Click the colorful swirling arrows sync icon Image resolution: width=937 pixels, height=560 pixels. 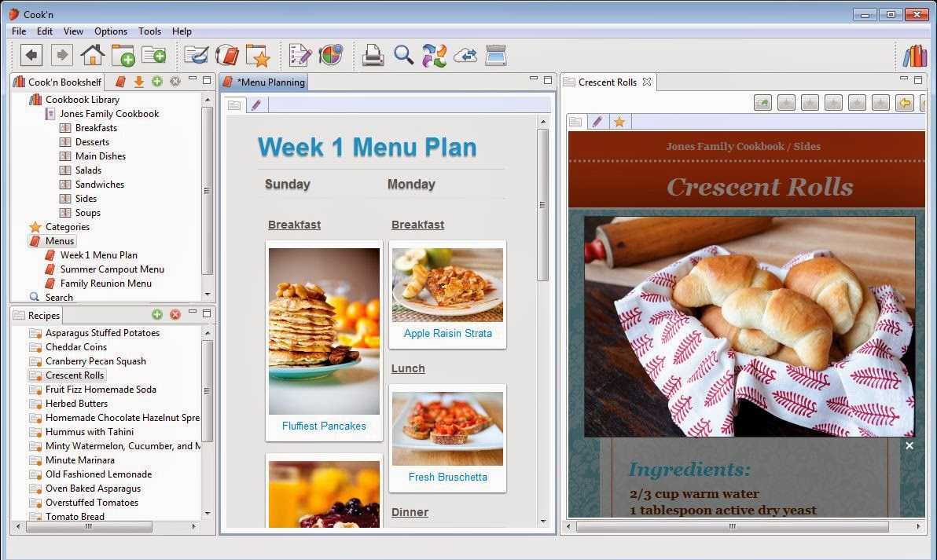point(435,56)
